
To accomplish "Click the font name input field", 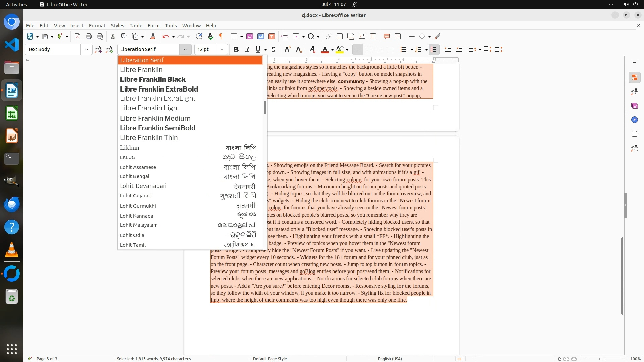I will pos(149,49).
